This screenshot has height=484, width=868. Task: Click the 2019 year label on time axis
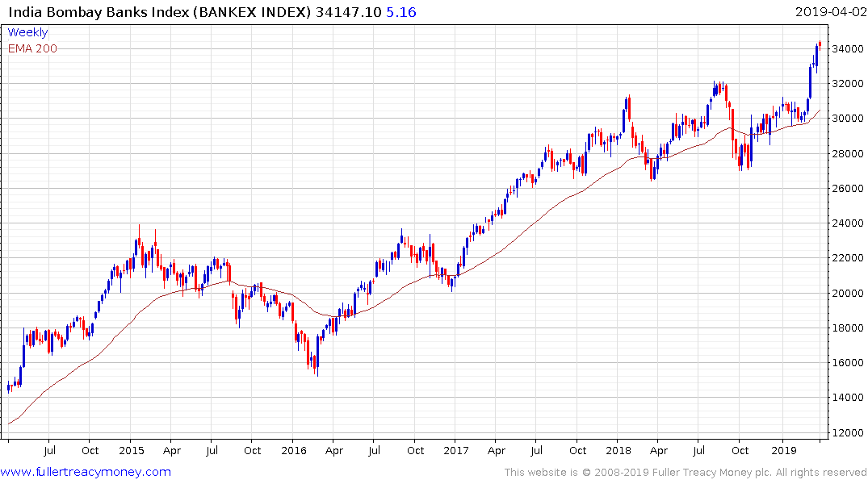click(784, 450)
